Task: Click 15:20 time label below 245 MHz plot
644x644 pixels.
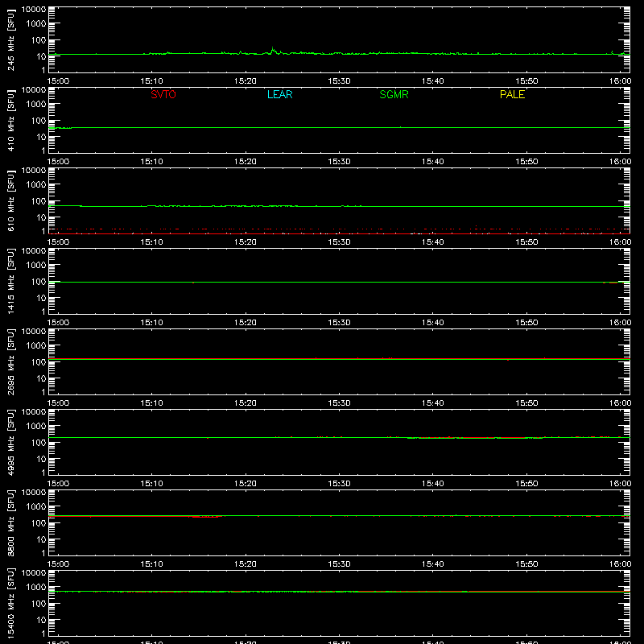Action: click(246, 81)
